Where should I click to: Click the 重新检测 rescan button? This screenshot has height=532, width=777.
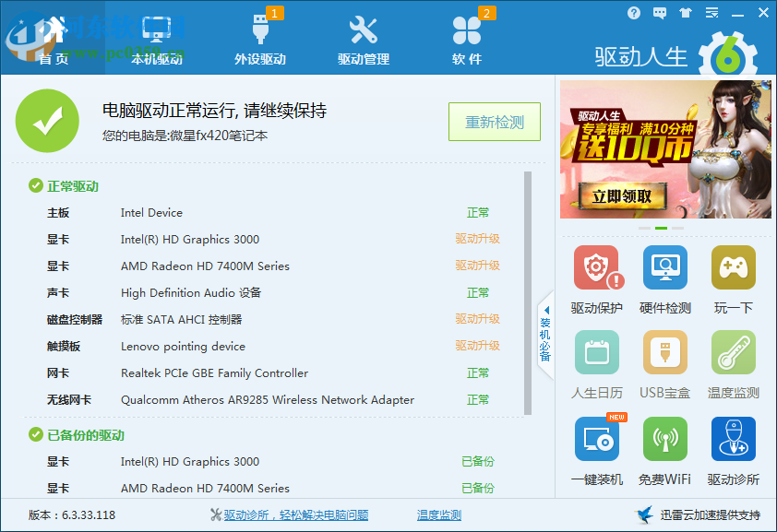pyautogui.click(x=494, y=121)
